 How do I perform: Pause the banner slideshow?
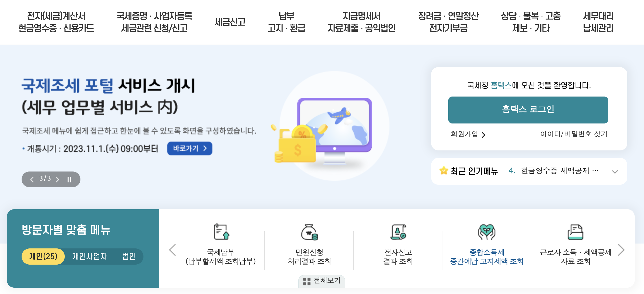(69, 179)
